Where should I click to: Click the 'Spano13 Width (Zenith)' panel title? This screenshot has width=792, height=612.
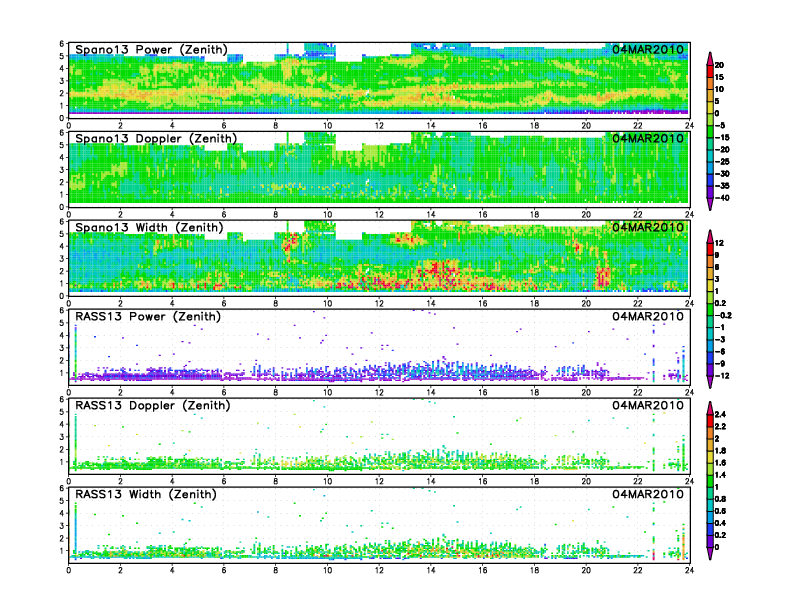click(x=149, y=228)
